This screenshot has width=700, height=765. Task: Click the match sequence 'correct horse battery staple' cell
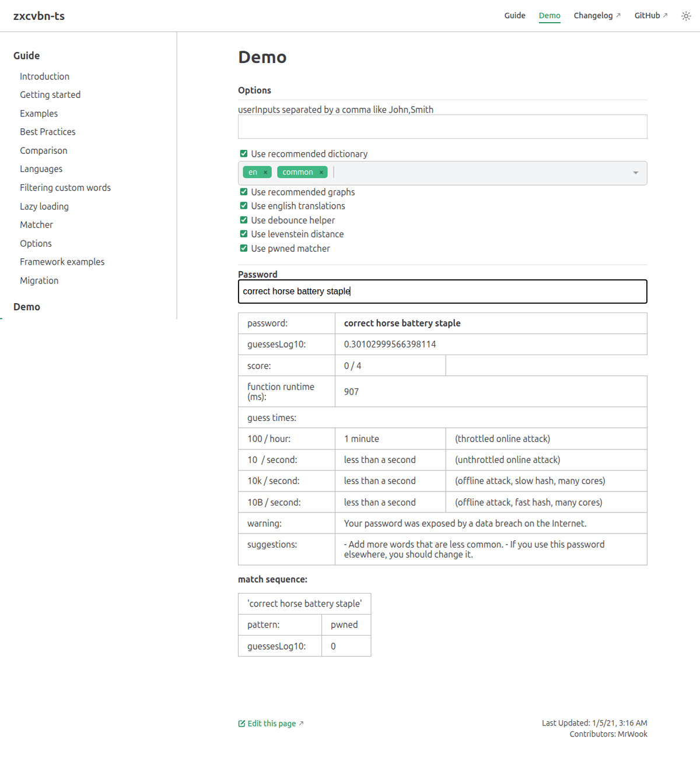[304, 604]
